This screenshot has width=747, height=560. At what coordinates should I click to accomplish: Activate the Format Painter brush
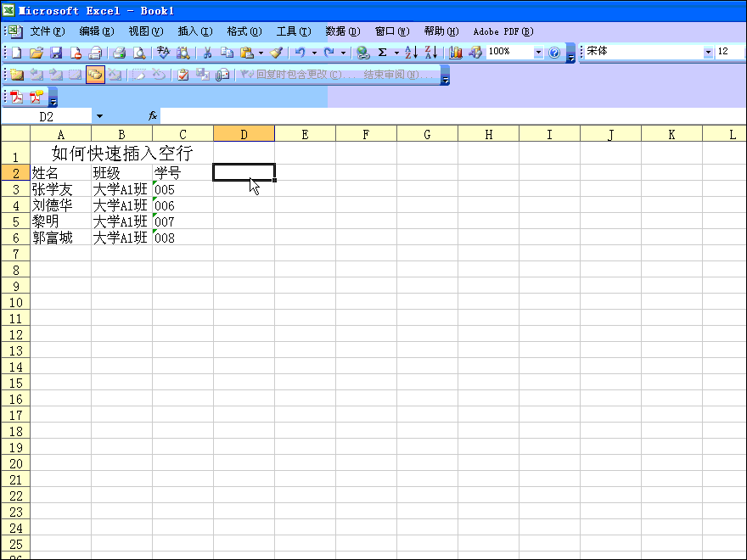(x=276, y=53)
